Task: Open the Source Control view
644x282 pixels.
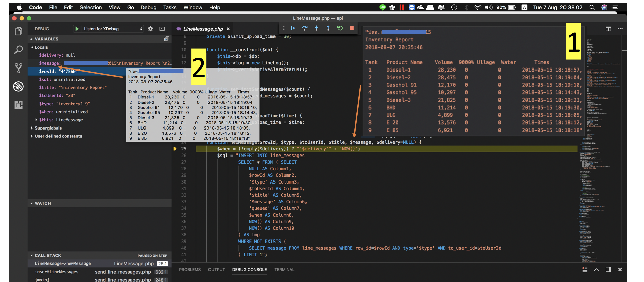Action: 19,68
